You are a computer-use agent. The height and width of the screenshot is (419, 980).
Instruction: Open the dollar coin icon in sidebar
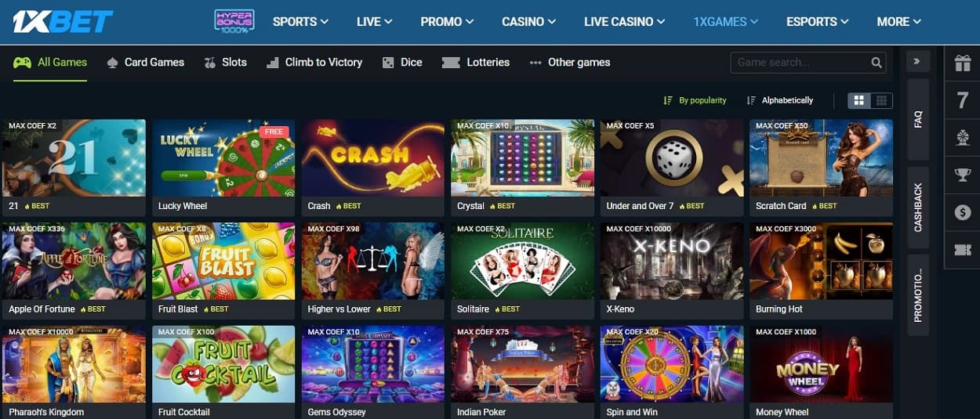click(963, 212)
